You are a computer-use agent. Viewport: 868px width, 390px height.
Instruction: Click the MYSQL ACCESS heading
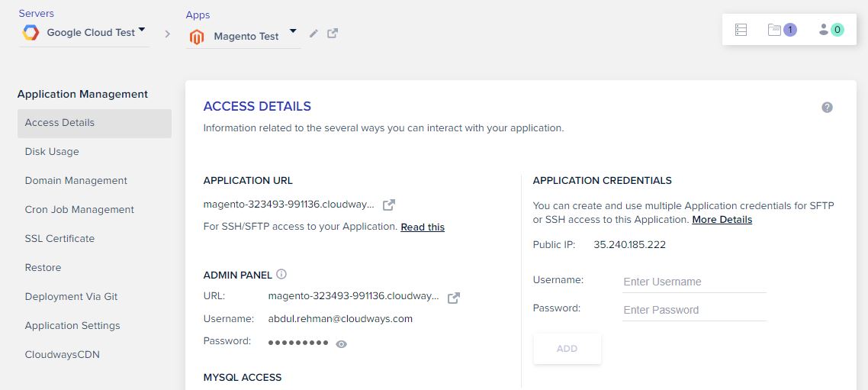[243, 378]
